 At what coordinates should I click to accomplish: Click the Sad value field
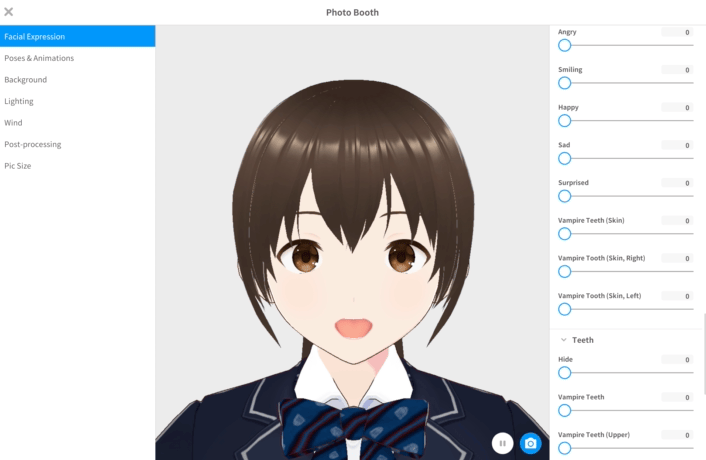(677, 145)
